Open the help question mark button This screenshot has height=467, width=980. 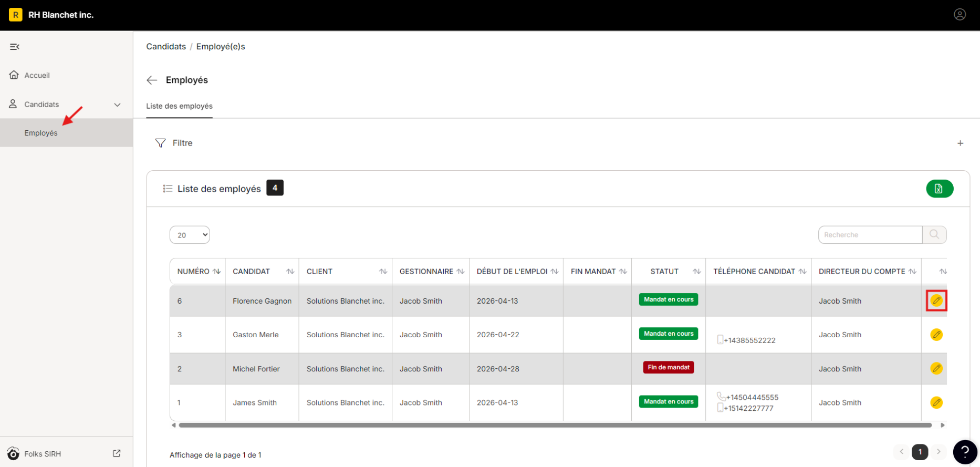[965, 452]
